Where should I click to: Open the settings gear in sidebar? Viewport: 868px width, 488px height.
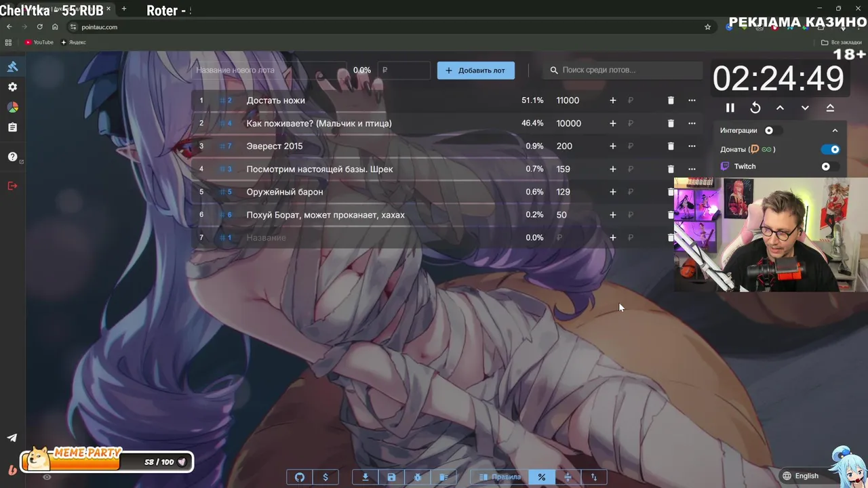(x=12, y=87)
